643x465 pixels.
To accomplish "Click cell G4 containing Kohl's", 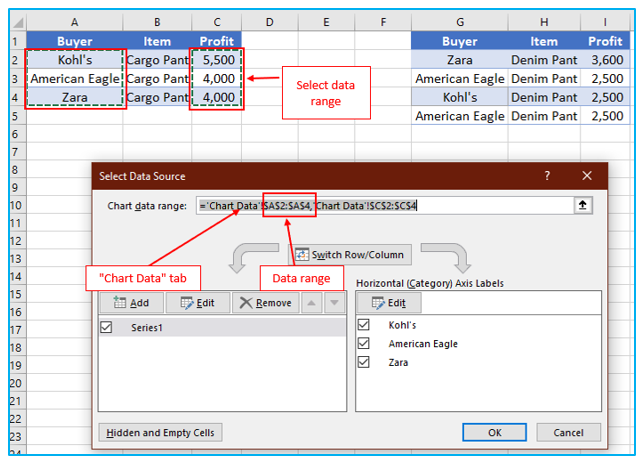I will 460,98.
